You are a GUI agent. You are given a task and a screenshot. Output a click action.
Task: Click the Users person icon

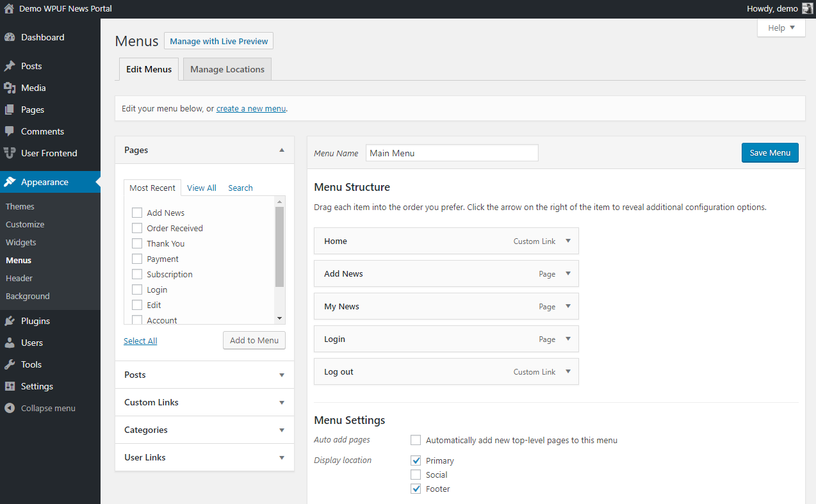click(10, 343)
